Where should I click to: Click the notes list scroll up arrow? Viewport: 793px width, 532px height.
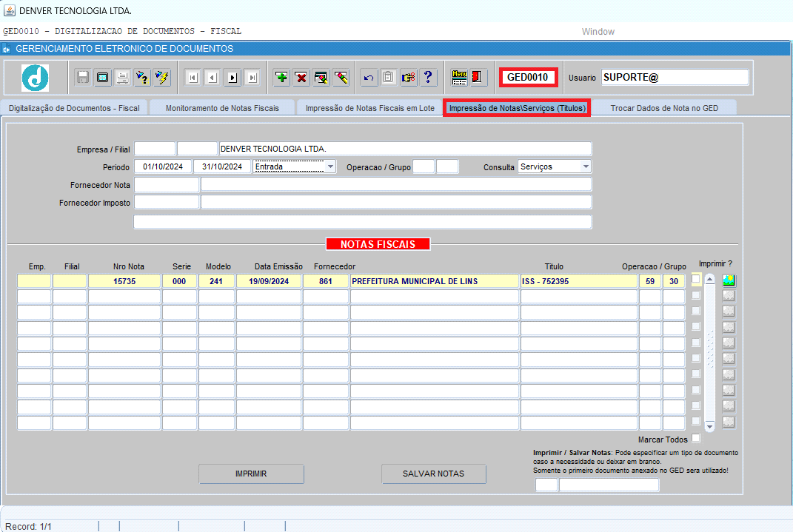(x=709, y=280)
